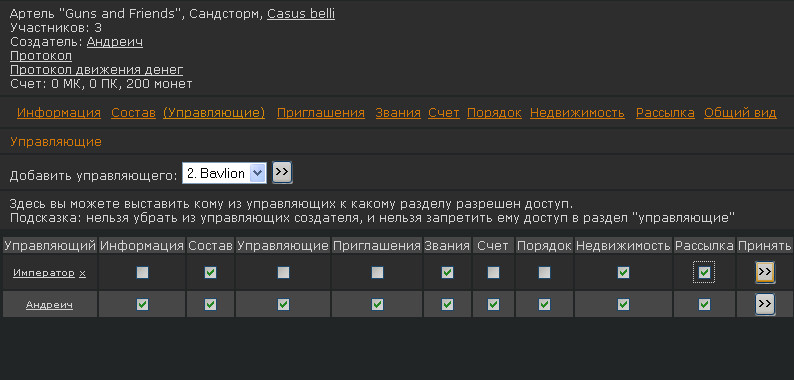Open Счет section in menu

click(x=444, y=113)
